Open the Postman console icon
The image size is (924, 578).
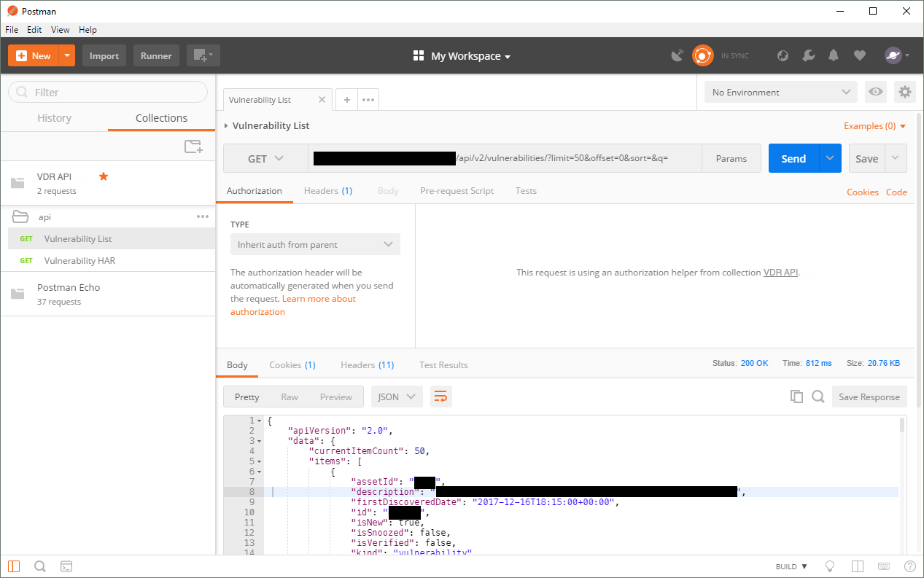click(66, 566)
